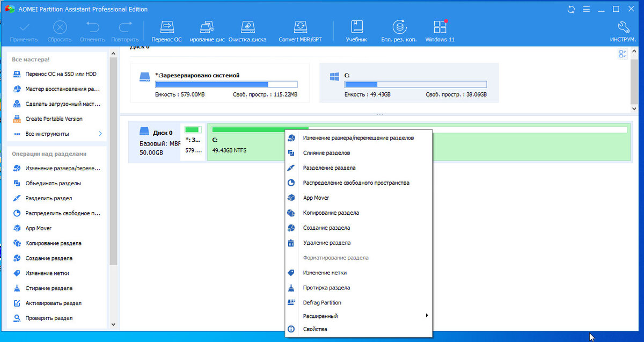This screenshot has width=644, height=342.
Task: Select App Mover in context menu
Action: pos(358,198)
